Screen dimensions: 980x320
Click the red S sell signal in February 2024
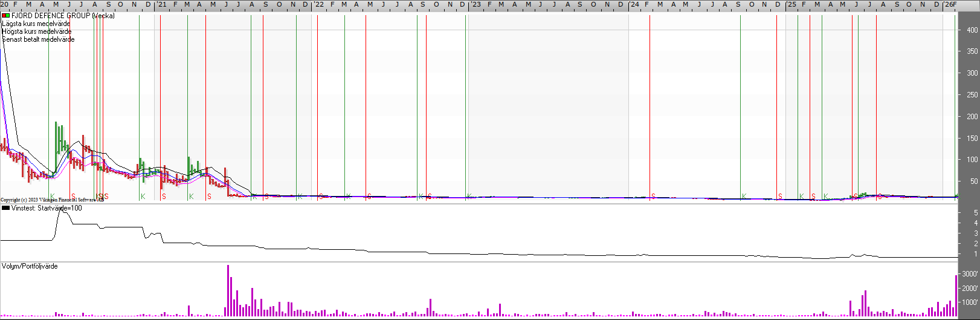tap(653, 197)
